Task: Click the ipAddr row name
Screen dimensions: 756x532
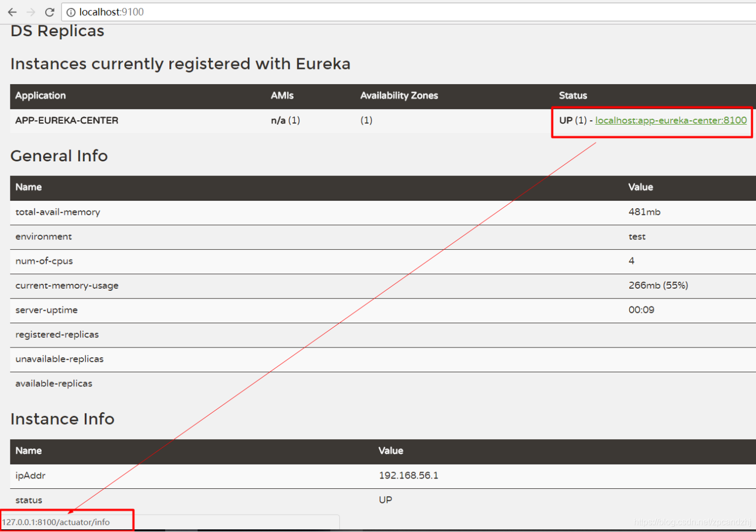Action: tap(30, 475)
